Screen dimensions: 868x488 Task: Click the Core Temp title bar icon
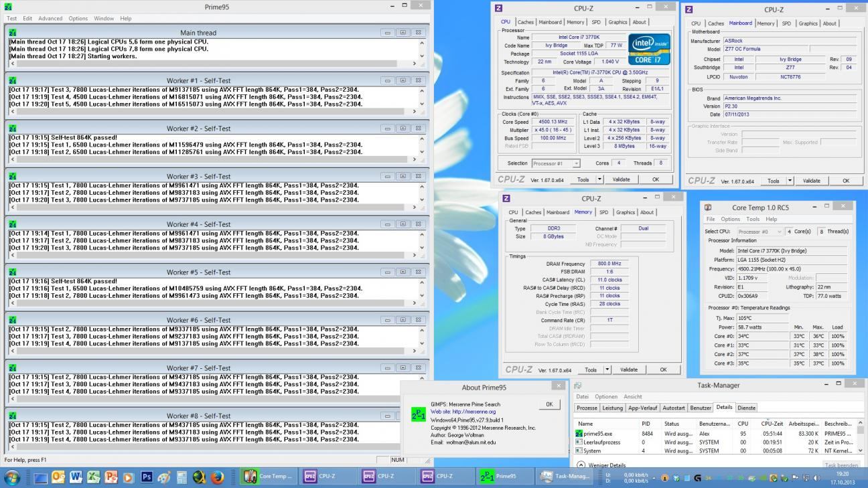[x=708, y=208]
